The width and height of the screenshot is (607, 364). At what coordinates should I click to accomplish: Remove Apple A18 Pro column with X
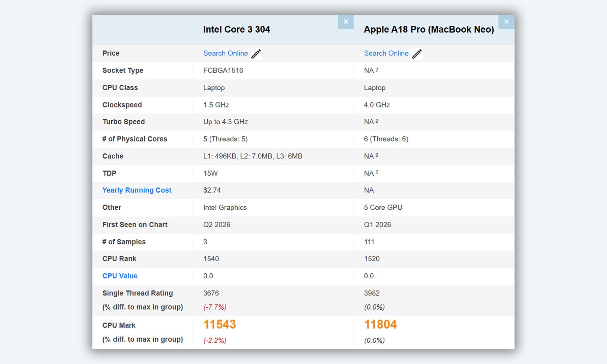click(507, 22)
